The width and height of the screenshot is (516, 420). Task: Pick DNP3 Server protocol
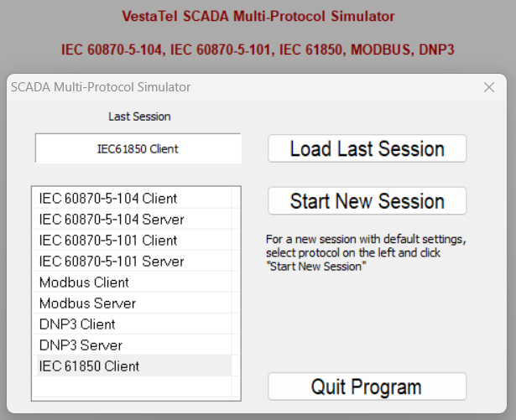click(81, 345)
